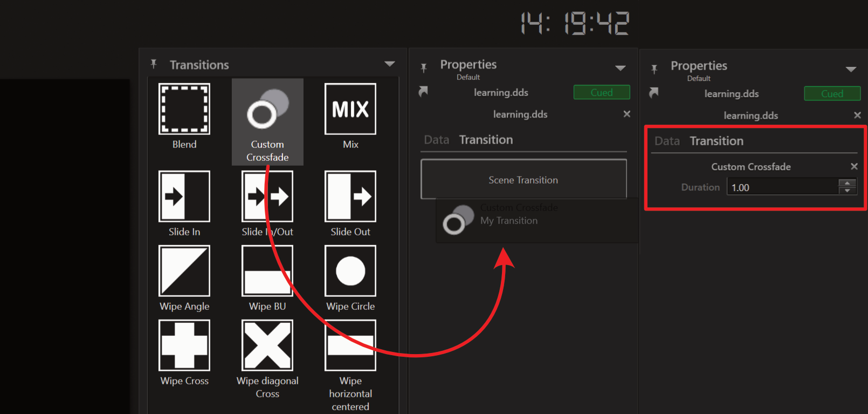Switch to Data tab in right Properties
868x414 pixels.
pyautogui.click(x=667, y=141)
